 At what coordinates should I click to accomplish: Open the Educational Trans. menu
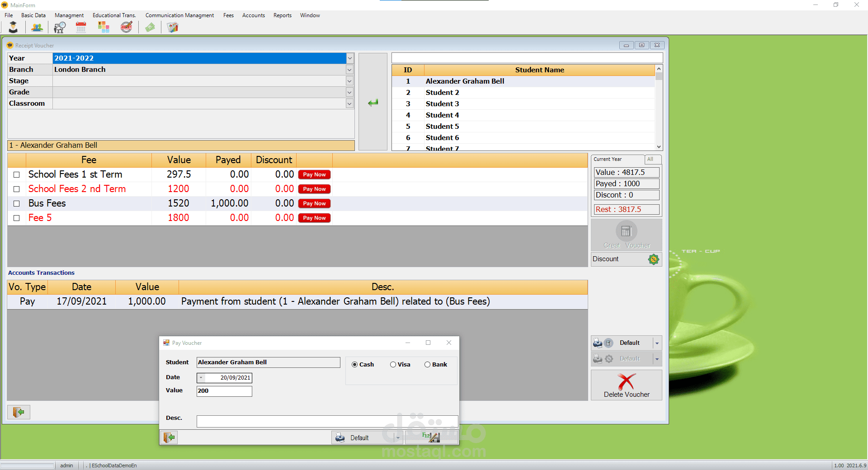coord(114,15)
